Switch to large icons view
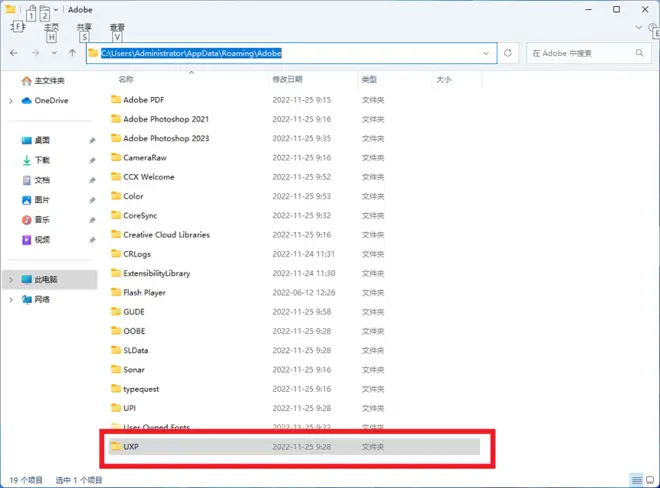The image size is (660, 488). (x=650, y=480)
